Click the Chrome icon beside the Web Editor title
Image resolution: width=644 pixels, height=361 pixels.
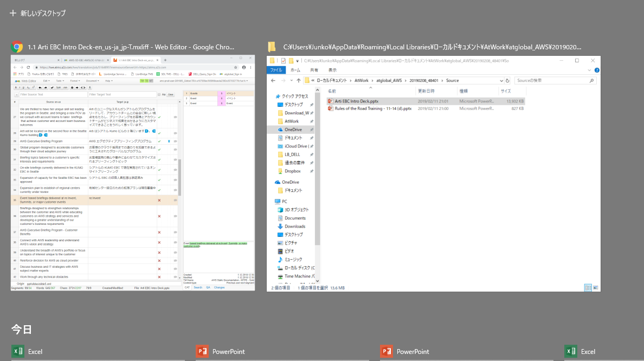[17, 47]
